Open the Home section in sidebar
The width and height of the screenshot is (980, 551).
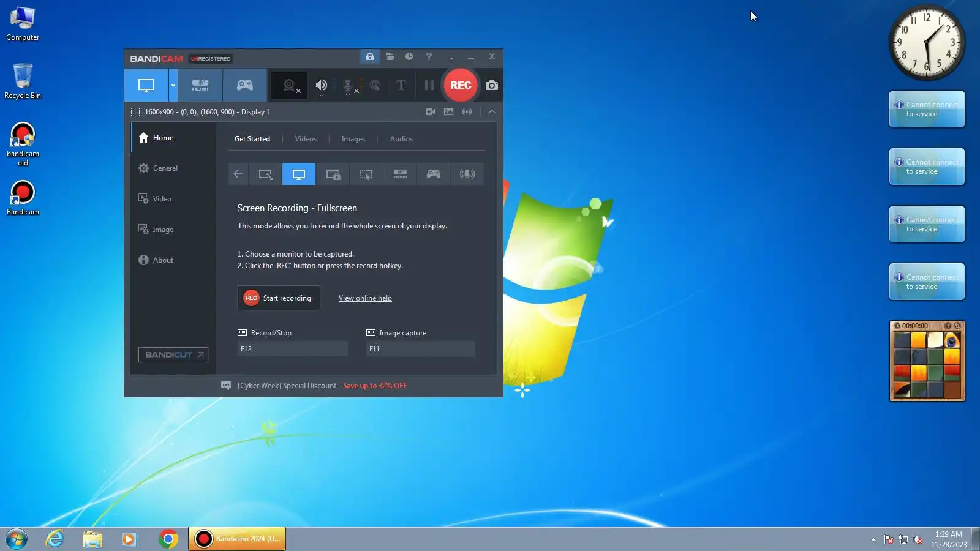pos(173,138)
